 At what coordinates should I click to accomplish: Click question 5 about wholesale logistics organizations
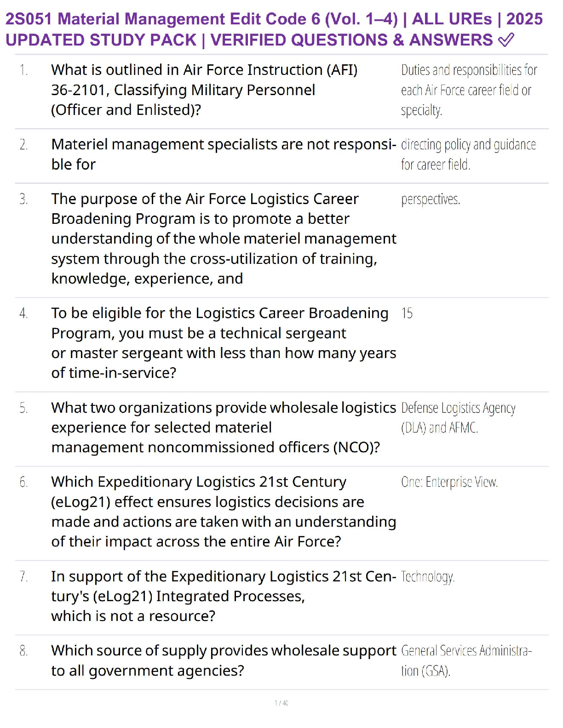(224, 427)
